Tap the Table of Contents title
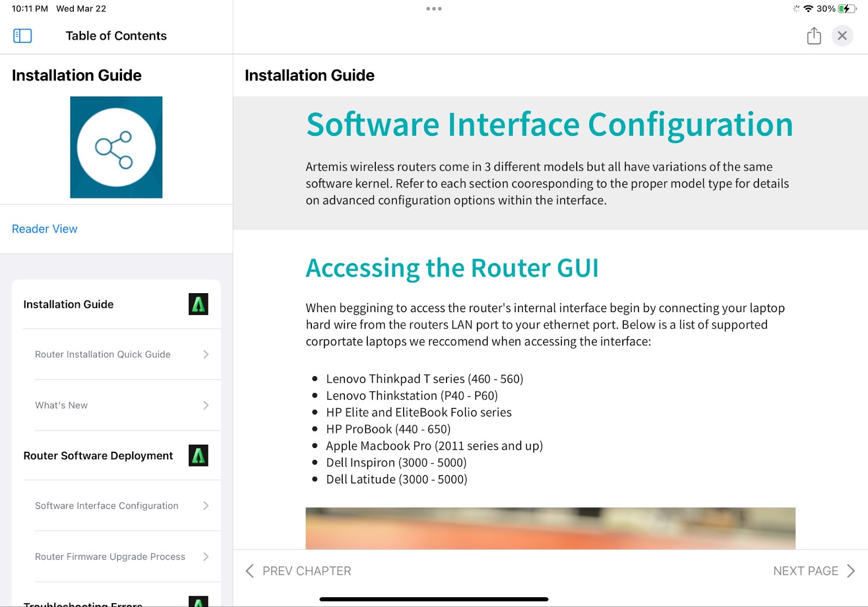The image size is (868, 607). (116, 36)
